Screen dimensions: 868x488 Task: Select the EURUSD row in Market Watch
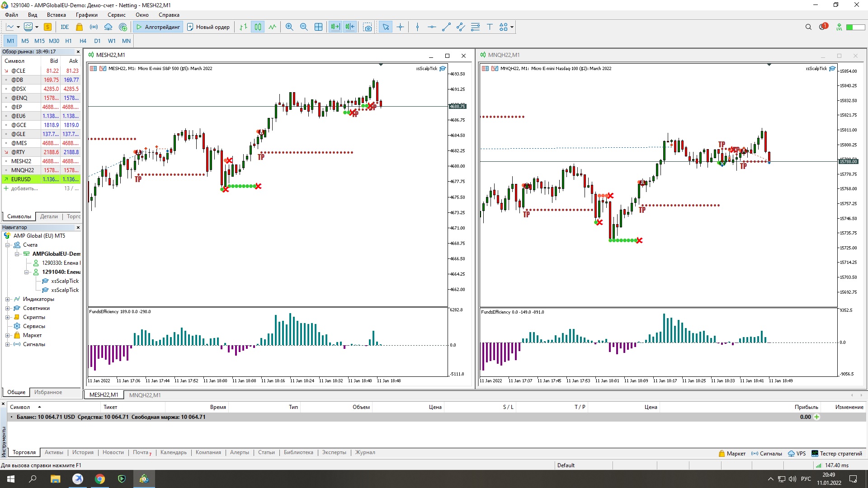point(21,179)
